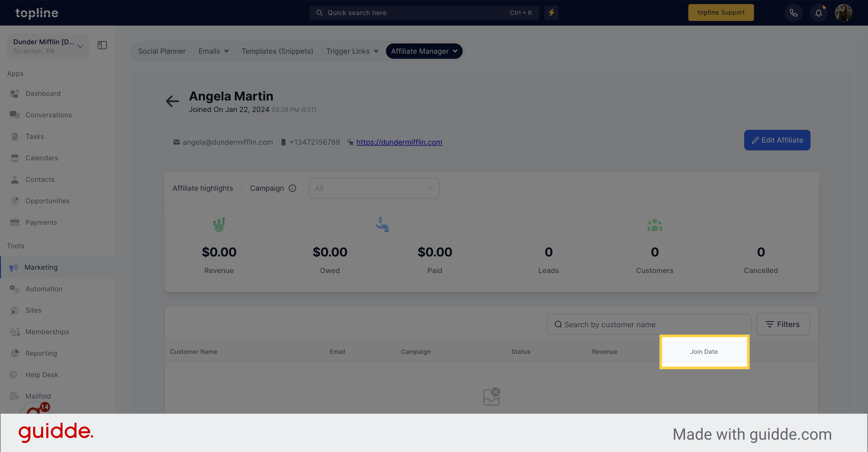This screenshot has width=868, height=452.
Task: Open Tasks in the sidebar
Action: [35, 137]
